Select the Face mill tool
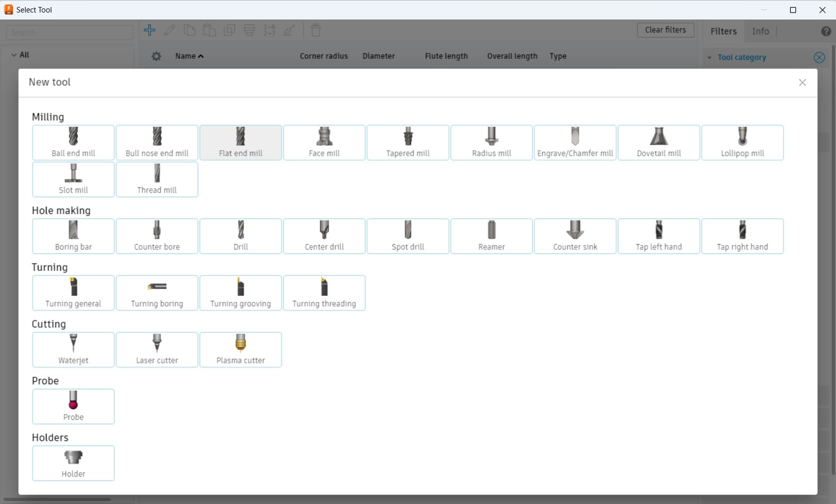This screenshot has width=836, height=504. click(324, 143)
